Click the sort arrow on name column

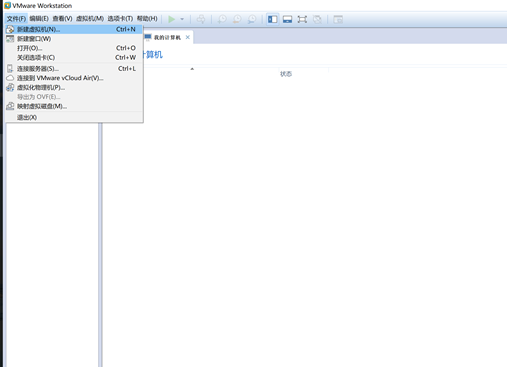[192, 69]
